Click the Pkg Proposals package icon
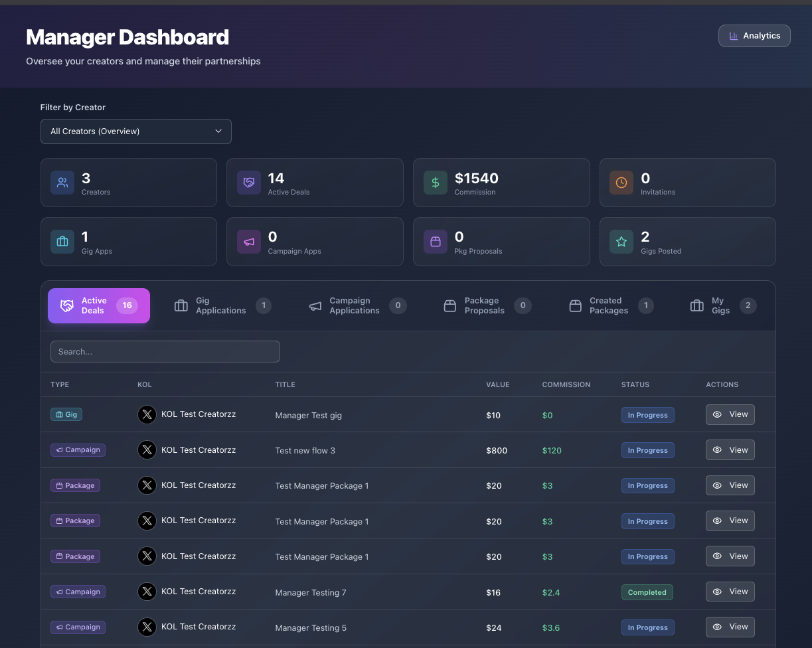The height and width of the screenshot is (648, 812). [435, 242]
